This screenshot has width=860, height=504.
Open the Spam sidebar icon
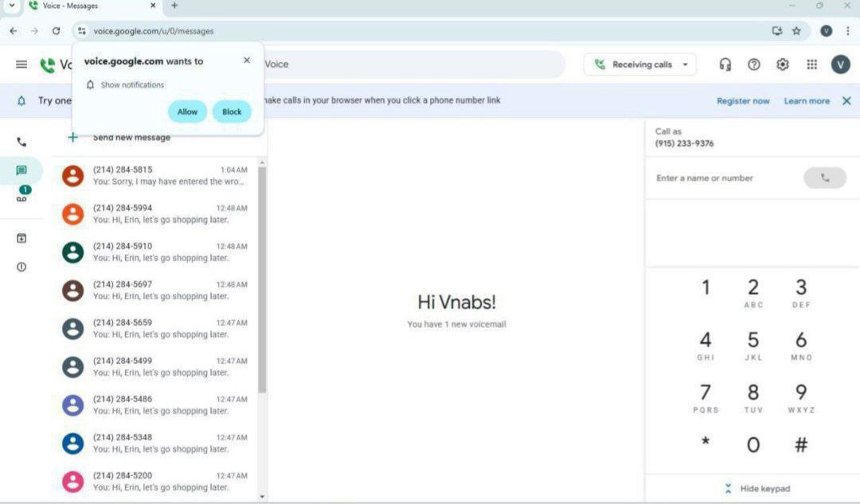point(21,267)
